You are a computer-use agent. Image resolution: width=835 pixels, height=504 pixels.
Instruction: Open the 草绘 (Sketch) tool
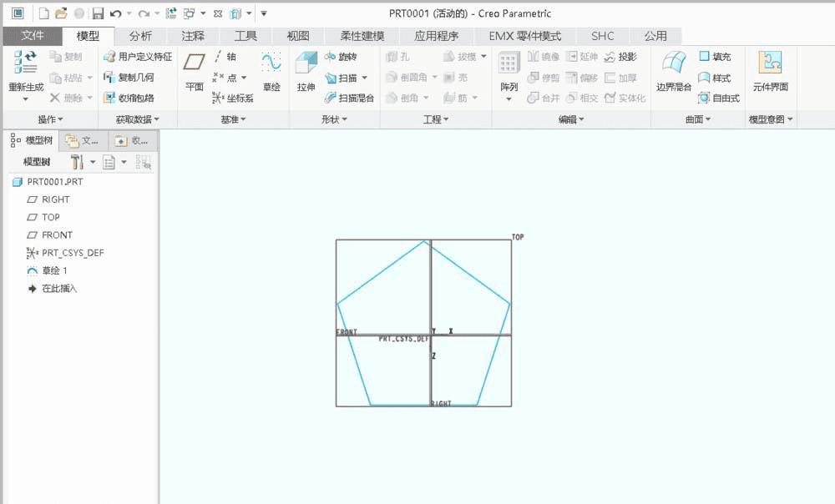point(271,73)
